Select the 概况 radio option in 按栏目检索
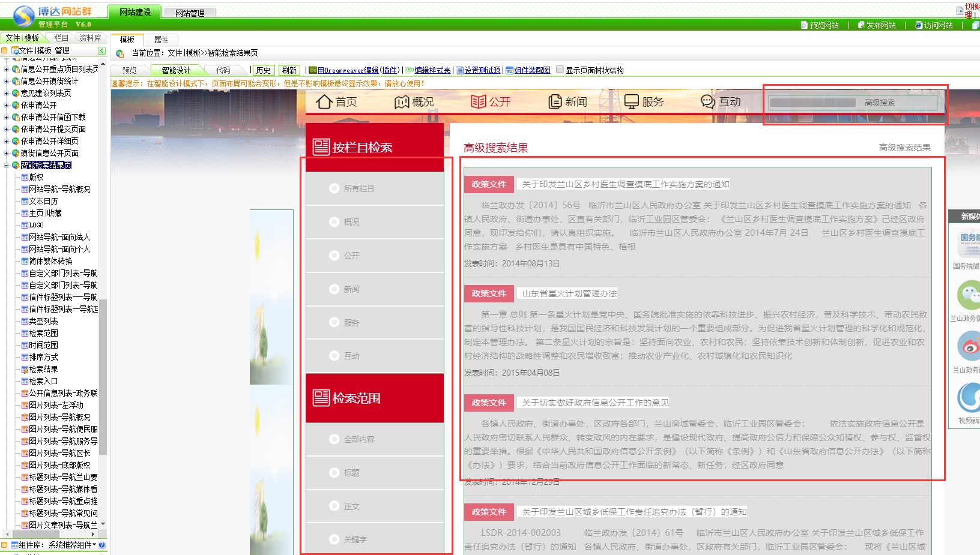980x555 pixels. [334, 222]
